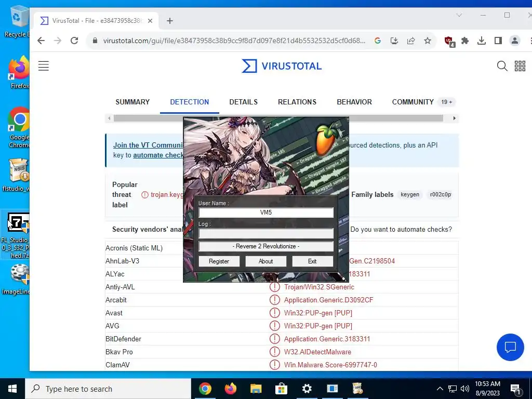Image resolution: width=532 pixels, height=399 pixels.
Task: Open the Extensions puzzle icon
Action: 465,41
